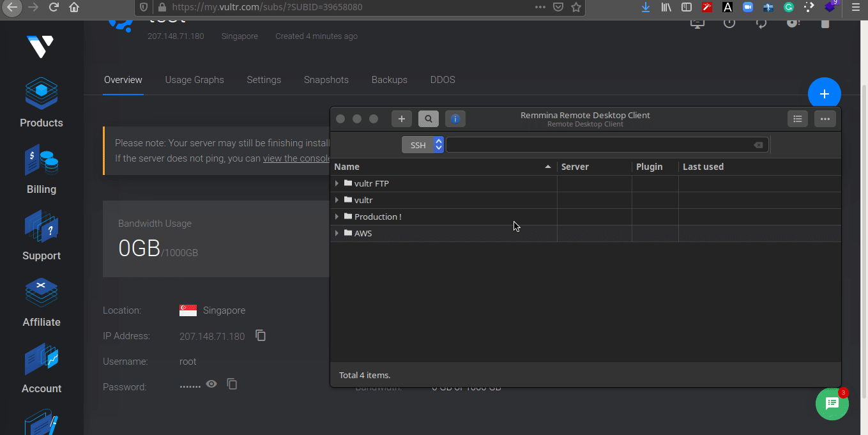
Task: Open Remmina info button
Action: [x=455, y=119]
